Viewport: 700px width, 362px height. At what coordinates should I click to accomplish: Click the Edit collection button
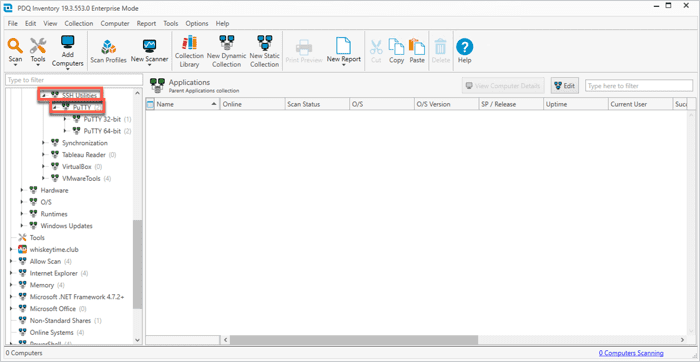pos(565,86)
